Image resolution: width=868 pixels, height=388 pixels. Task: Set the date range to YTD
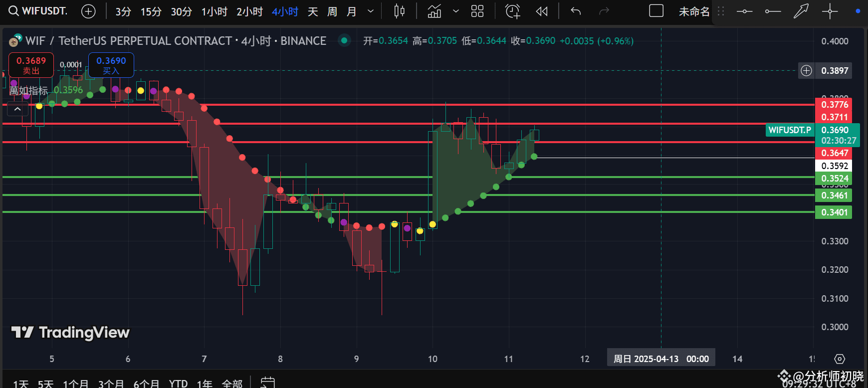[178, 384]
